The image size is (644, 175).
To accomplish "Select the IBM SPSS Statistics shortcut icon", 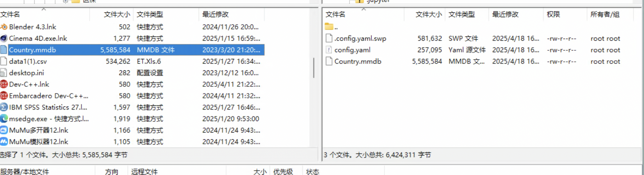I will click(4, 107).
